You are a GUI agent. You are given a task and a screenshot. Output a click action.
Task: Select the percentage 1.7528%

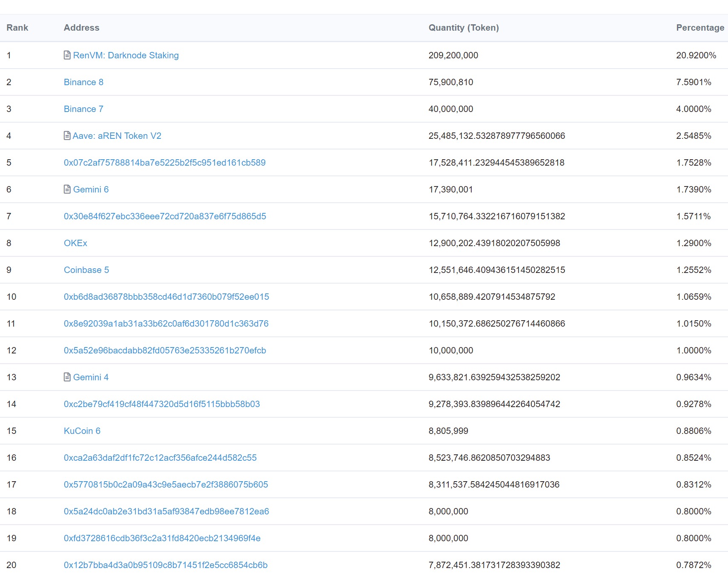coord(694,163)
